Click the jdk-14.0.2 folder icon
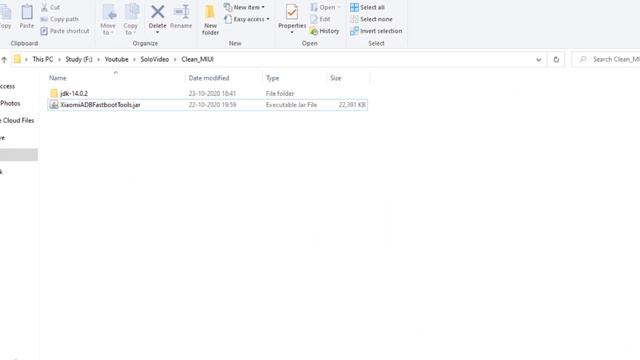 pos(54,93)
